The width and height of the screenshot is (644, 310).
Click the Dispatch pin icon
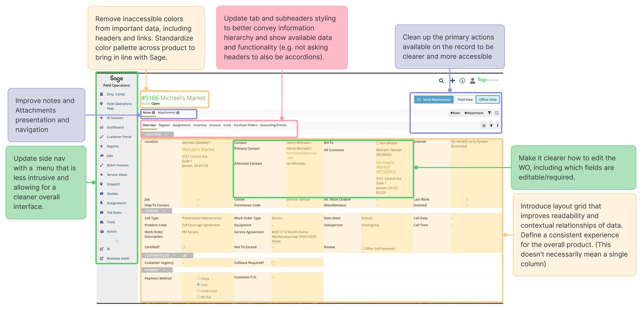(x=101, y=184)
